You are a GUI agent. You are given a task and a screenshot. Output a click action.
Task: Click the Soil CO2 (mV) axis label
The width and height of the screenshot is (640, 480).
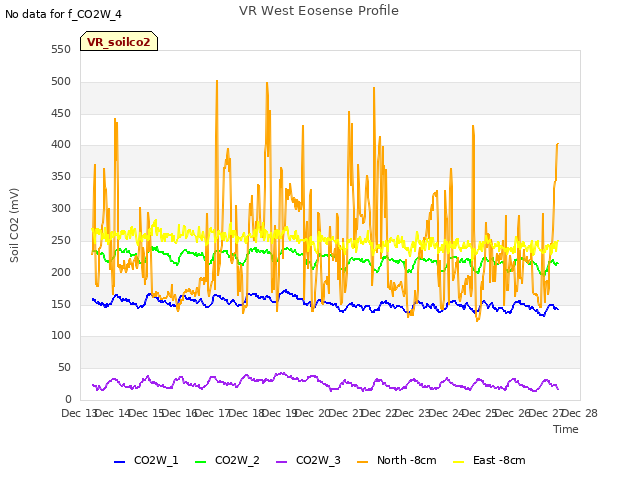pos(14,225)
